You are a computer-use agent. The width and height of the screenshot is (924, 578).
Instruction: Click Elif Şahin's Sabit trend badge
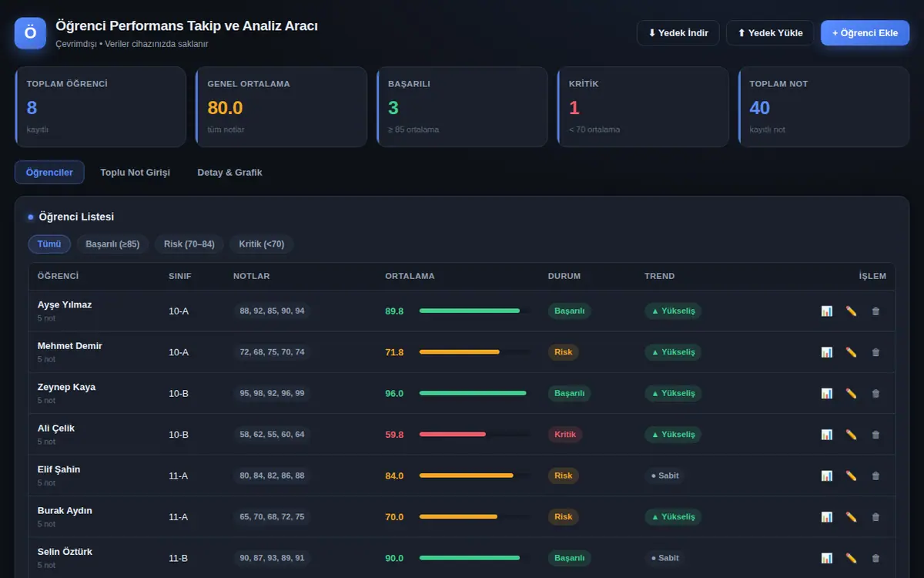[665, 476]
